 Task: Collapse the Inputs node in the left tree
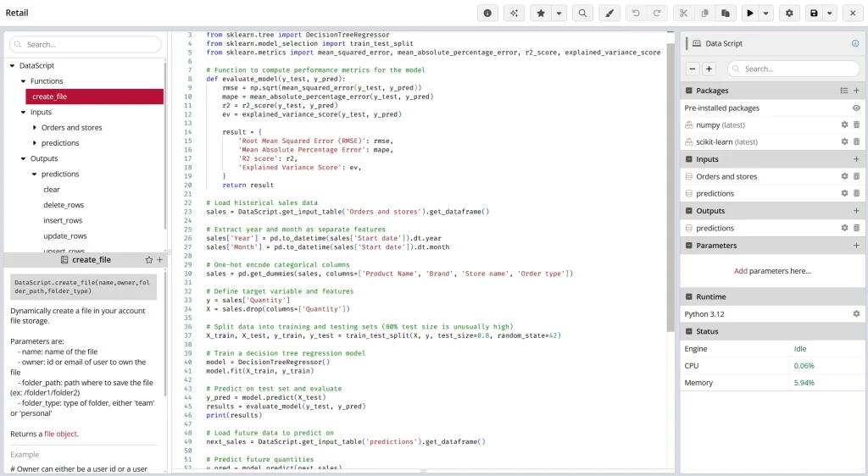pyautogui.click(x=23, y=113)
